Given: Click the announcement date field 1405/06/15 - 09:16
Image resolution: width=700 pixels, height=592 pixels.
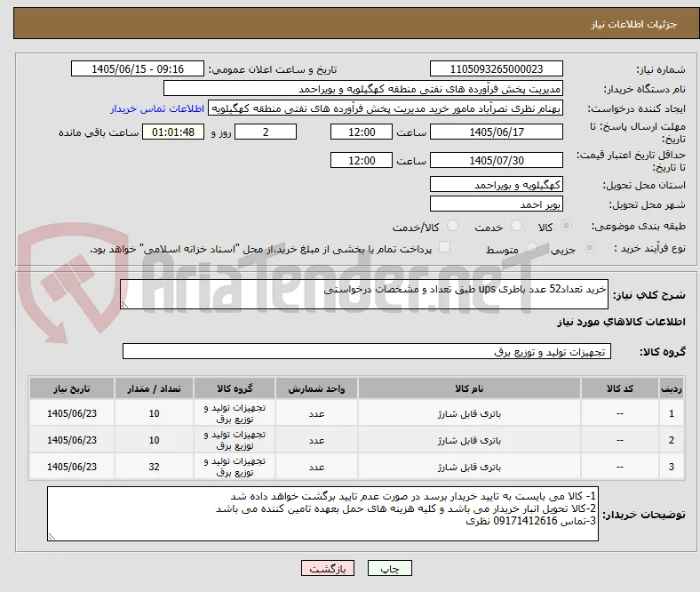Looking at the screenshot, I should pyautogui.click(x=138, y=68).
